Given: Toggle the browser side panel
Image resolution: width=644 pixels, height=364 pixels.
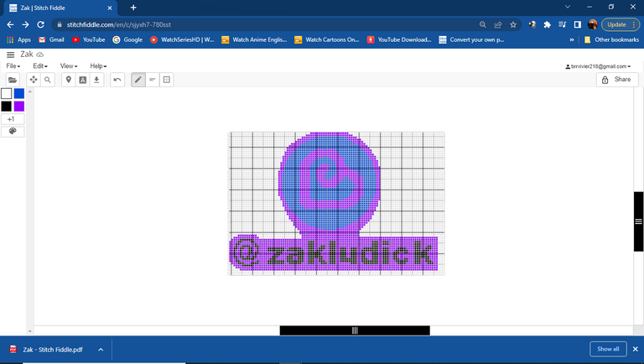Looking at the screenshot, I should [x=578, y=24].
